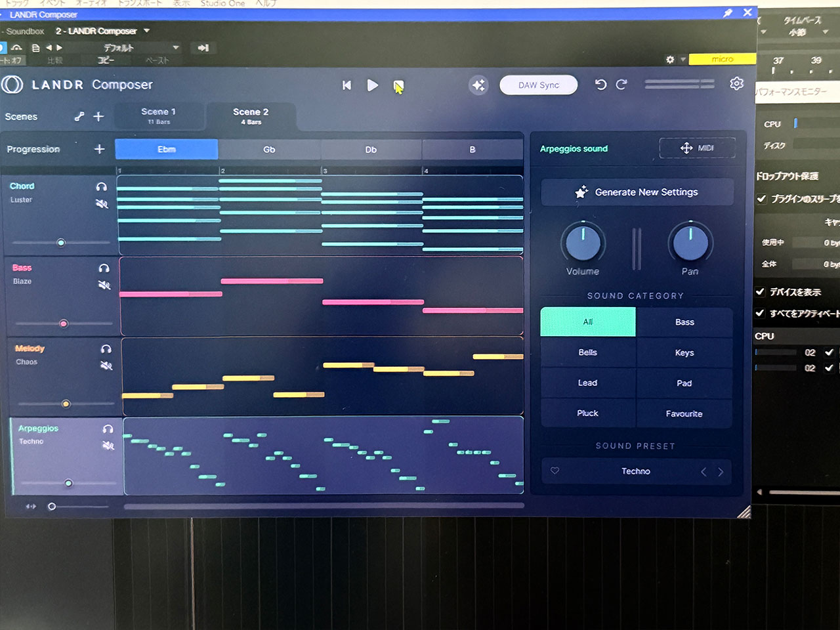Viewport: 840px width, 630px height.
Task: Go to next sound preset arrow
Action: click(x=721, y=472)
